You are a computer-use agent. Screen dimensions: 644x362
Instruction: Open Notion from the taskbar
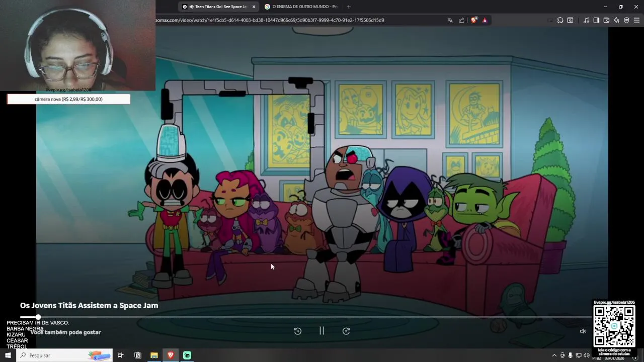(x=137, y=355)
